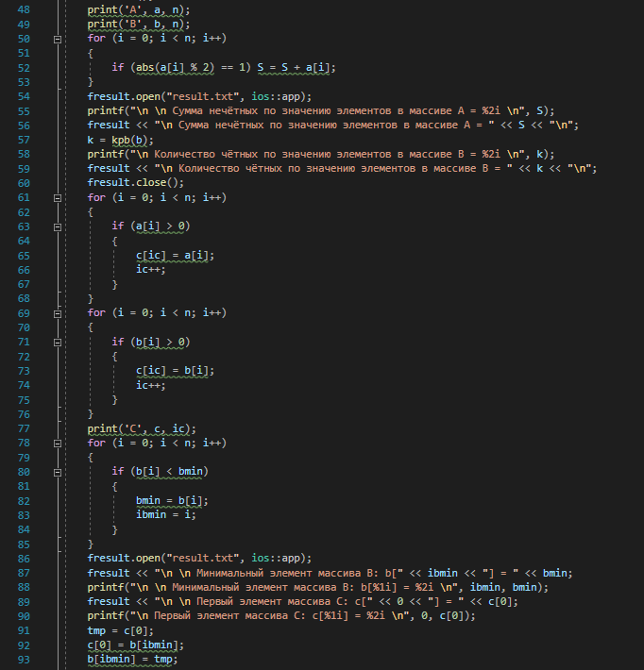644x670 pixels.
Task: Click printf with 'Минимальный элемент' on line 88
Action: tap(317, 588)
